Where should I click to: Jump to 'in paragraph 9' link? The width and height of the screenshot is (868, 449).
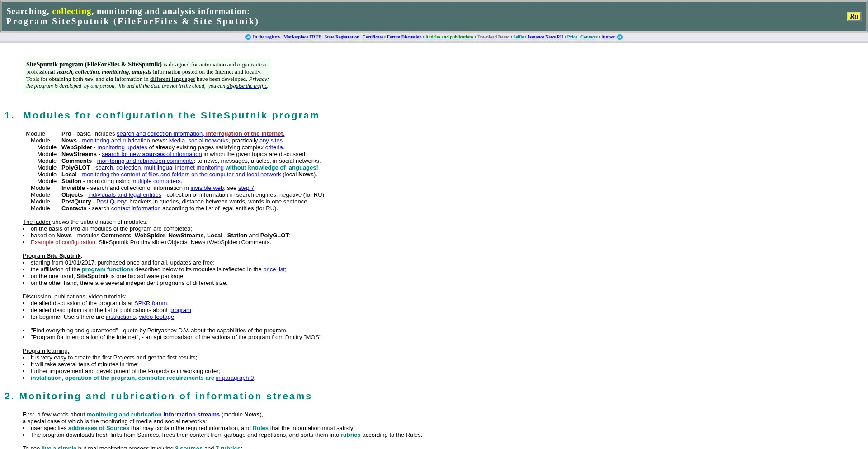(x=235, y=378)
